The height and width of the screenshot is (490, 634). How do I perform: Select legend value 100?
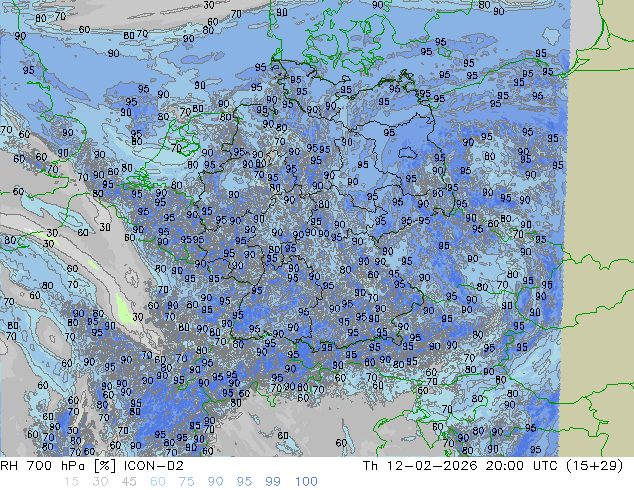pyautogui.click(x=306, y=482)
